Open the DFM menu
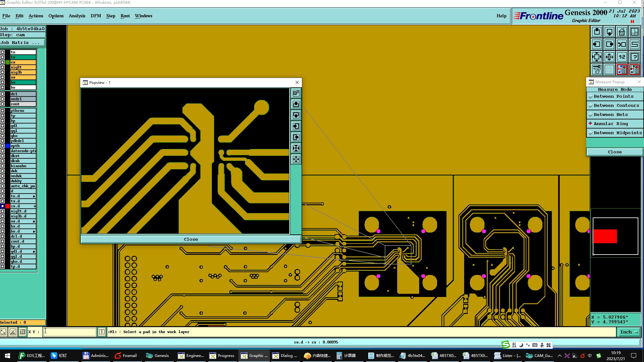This screenshot has height=362, width=644. click(x=96, y=16)
